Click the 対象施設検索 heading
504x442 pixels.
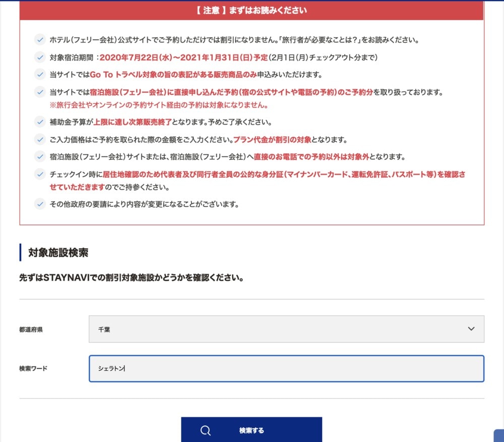(x=58, y=252)
